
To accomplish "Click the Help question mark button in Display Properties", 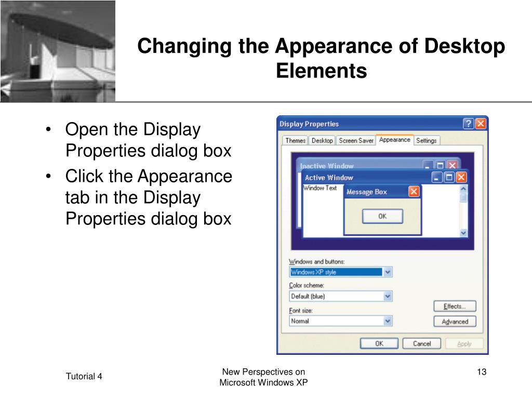I will click(x=468, y=124).
